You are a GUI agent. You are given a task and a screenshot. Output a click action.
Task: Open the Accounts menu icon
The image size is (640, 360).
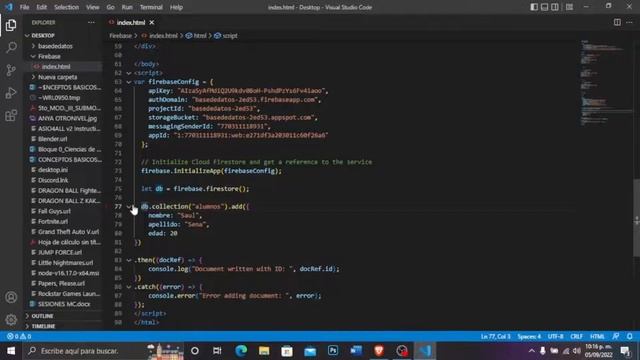(11, 297)
